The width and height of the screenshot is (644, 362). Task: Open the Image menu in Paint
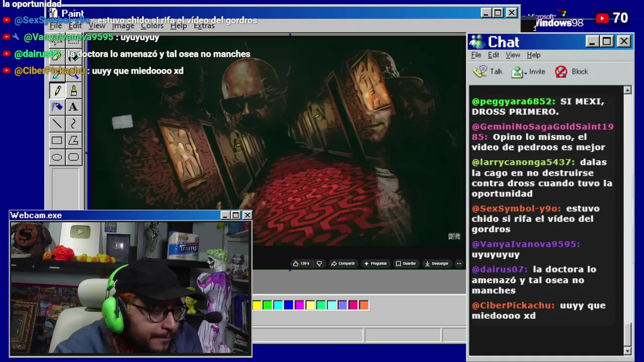pos(123,26)
